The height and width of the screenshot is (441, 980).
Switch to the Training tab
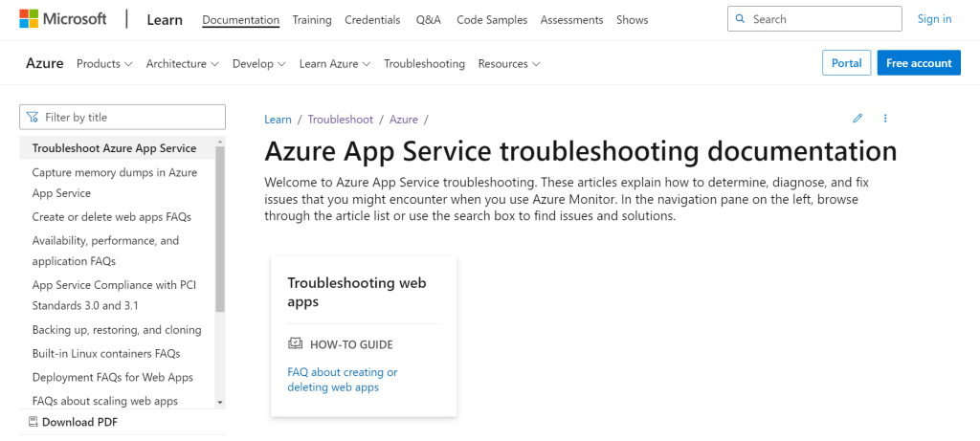pyautogui.click(x=312, y=19)
